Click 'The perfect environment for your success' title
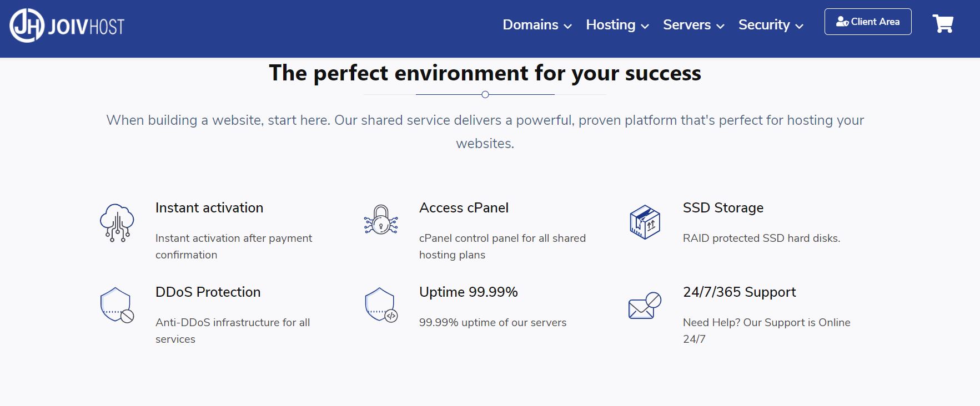This screenshot has height=406, width=980. [485, 73]
